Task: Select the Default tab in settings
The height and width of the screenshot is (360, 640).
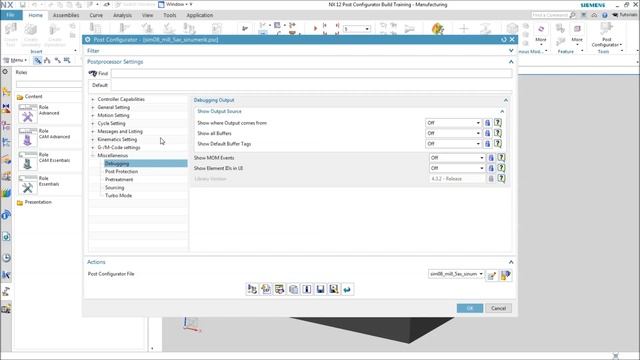Action: coord(100,85)
